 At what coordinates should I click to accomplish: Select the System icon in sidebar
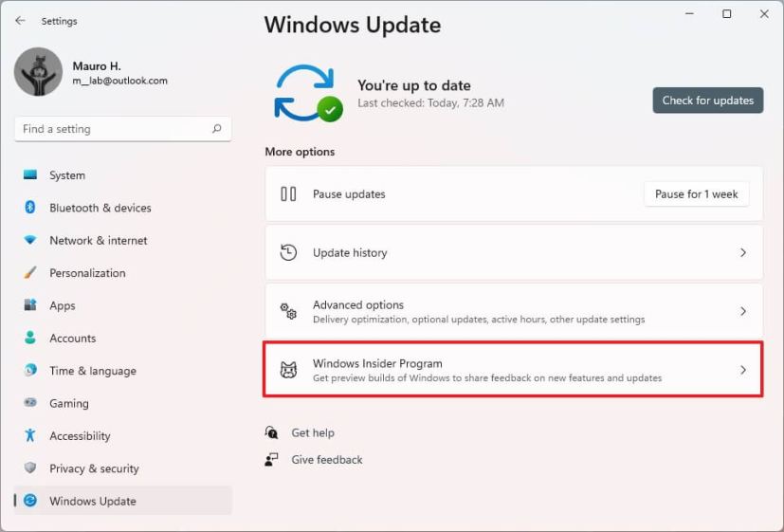pos(30,175)
